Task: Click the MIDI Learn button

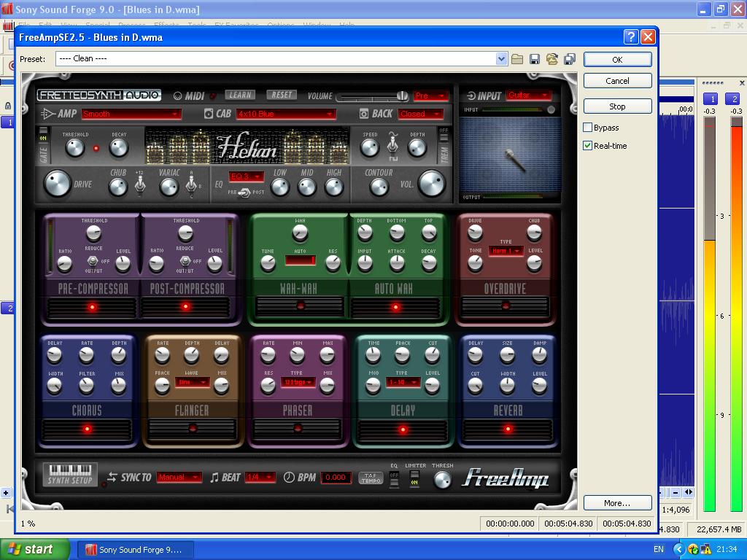Action: click(x=239, y=95)
